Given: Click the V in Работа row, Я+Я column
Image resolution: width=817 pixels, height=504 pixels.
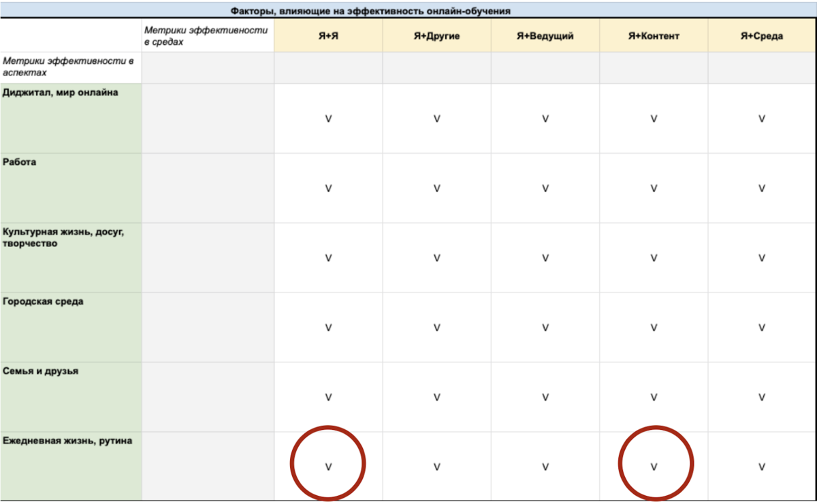Looking at the screenshot, I should (328, 188).
